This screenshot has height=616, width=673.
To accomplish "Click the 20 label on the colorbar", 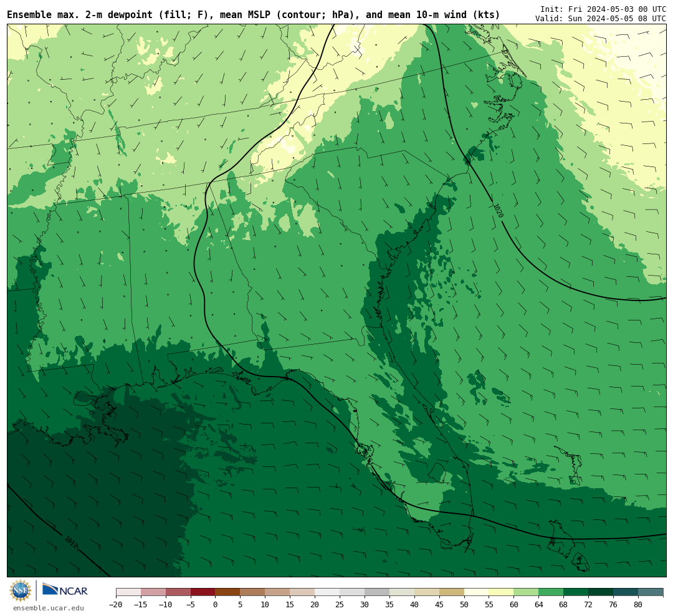I will (x=315, y=604).
